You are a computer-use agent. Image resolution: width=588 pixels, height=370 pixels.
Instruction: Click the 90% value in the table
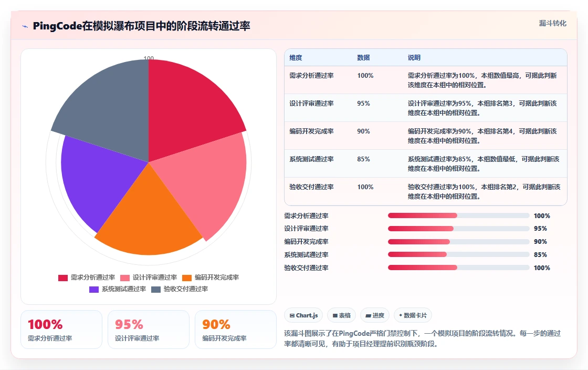363,131
